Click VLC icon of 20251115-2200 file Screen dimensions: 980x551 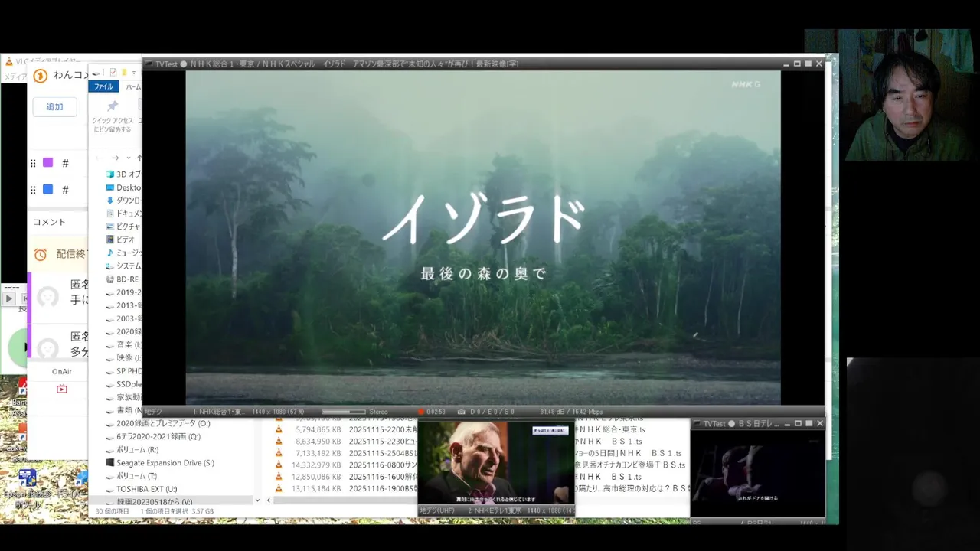(x=279, y=429)
